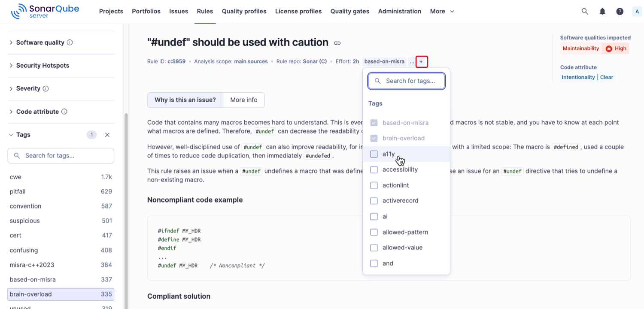Viewport: 644px width, 309px height.
Task: Click the Software quality info icon
Action: click(70, 42)
